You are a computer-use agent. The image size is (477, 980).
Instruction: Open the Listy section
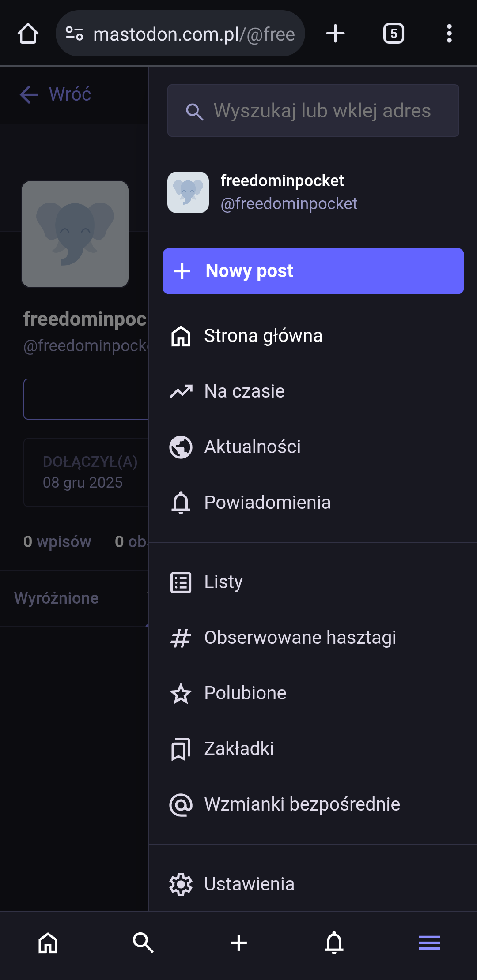point(223,582)
